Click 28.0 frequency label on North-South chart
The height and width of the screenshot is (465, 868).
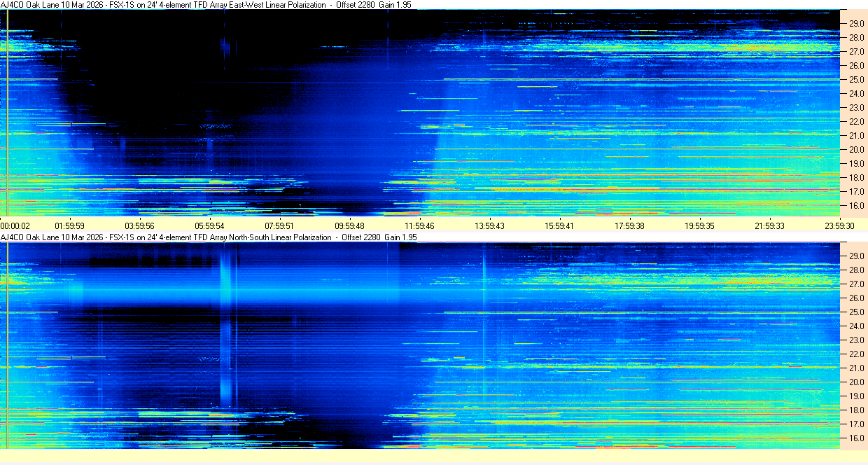pyautogui.click(x=857, y=270)
